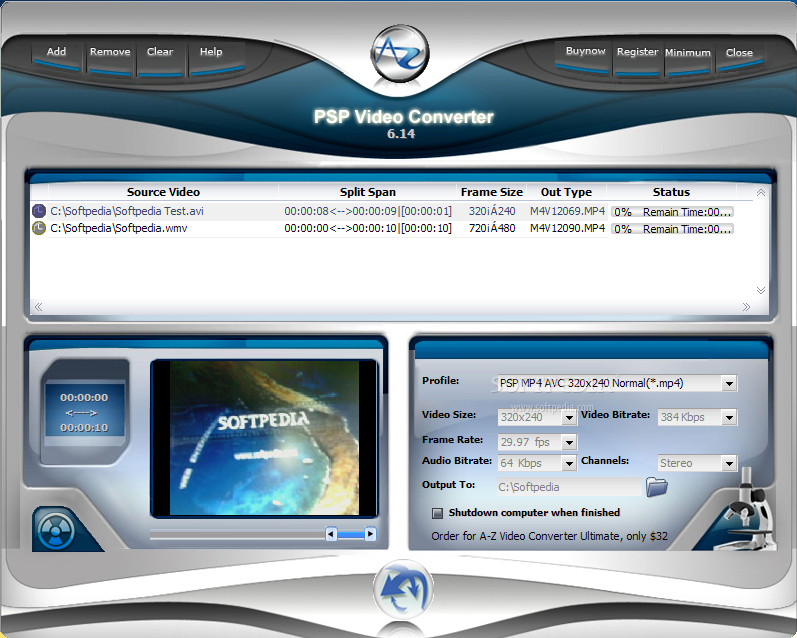
Task: Click the microscope icon
Action: 745,511
